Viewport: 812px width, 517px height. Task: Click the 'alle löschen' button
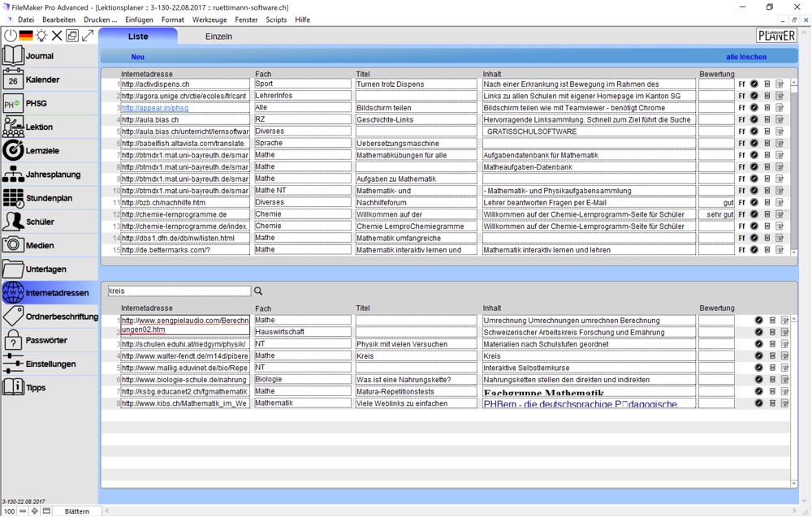click(746, 57)
